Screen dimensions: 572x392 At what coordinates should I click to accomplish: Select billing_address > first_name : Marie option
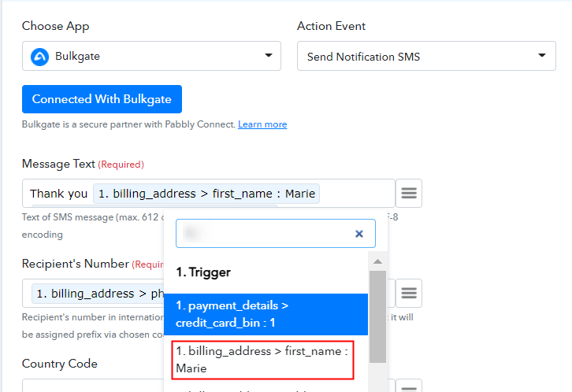click(262, 360)
